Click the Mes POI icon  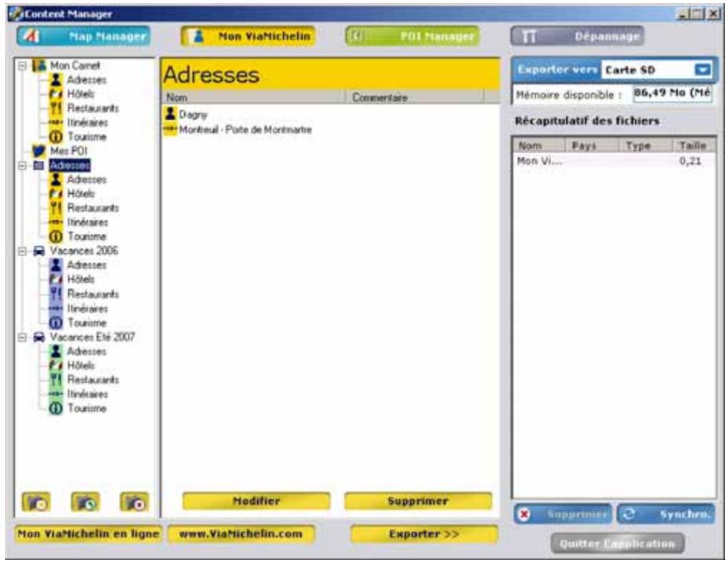point(39,152)
